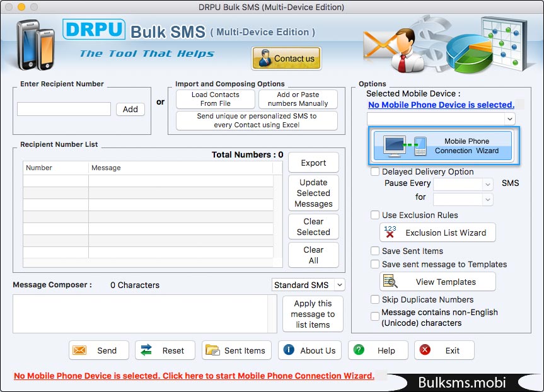Check non-English Unicode characters option

point(375,316)
